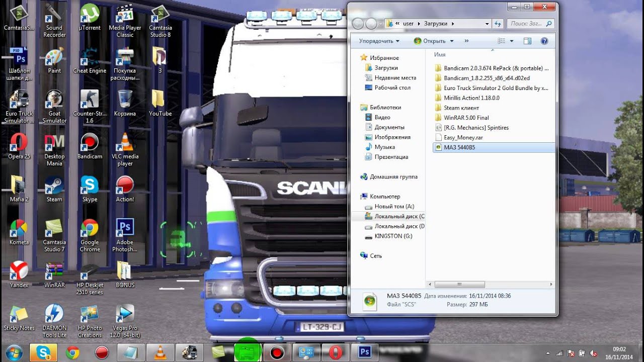Select Изображения library in navigation pane
Image resolution: width=644 pixels, height=362 pixels.
(x=392, y=137)
